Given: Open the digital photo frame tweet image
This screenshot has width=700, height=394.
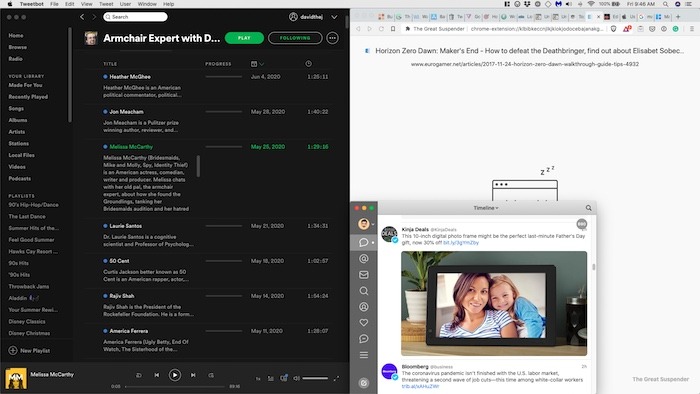Looking at the screenshot, I should [494, 303].
